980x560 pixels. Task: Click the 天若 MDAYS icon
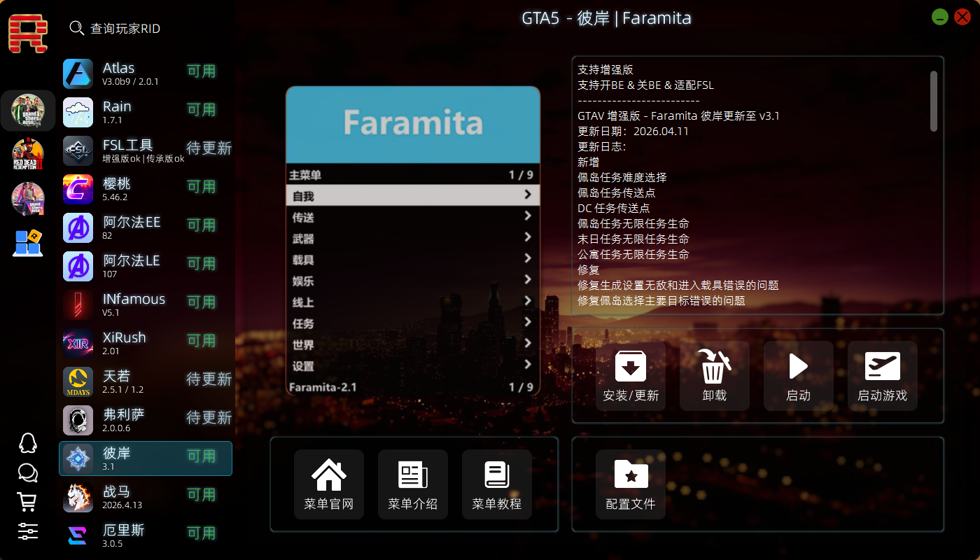(78, 381)
